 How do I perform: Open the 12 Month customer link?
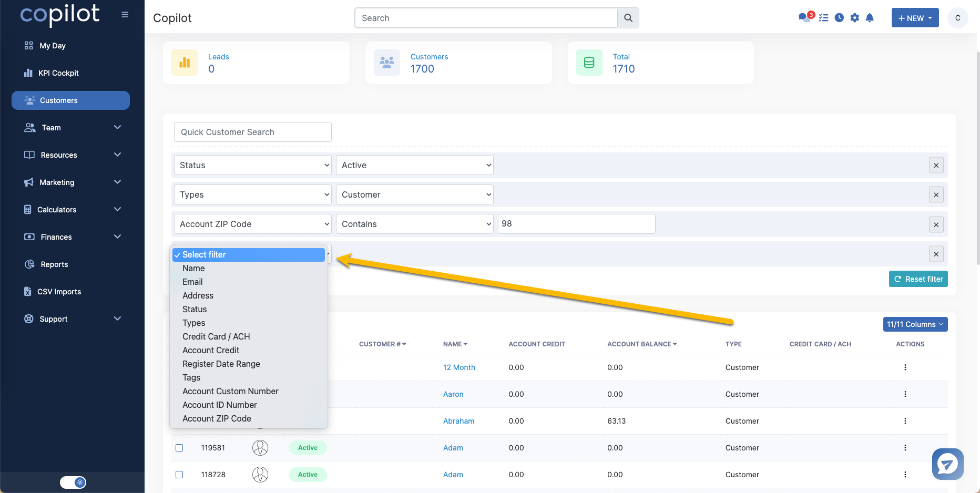coord(459,367)
